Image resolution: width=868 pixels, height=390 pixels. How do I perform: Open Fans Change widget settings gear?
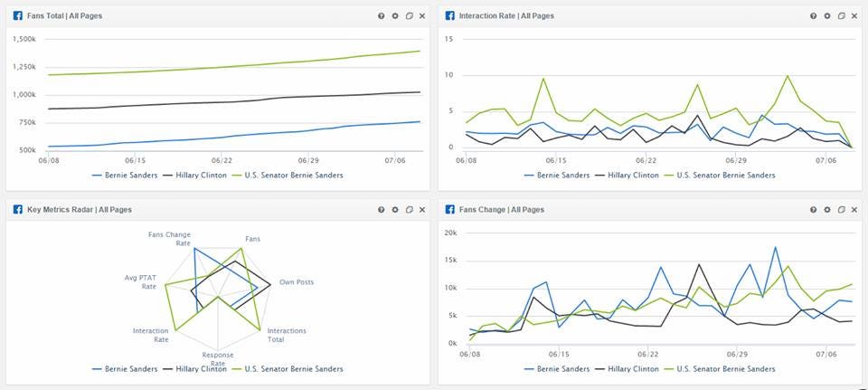[827, 209]
